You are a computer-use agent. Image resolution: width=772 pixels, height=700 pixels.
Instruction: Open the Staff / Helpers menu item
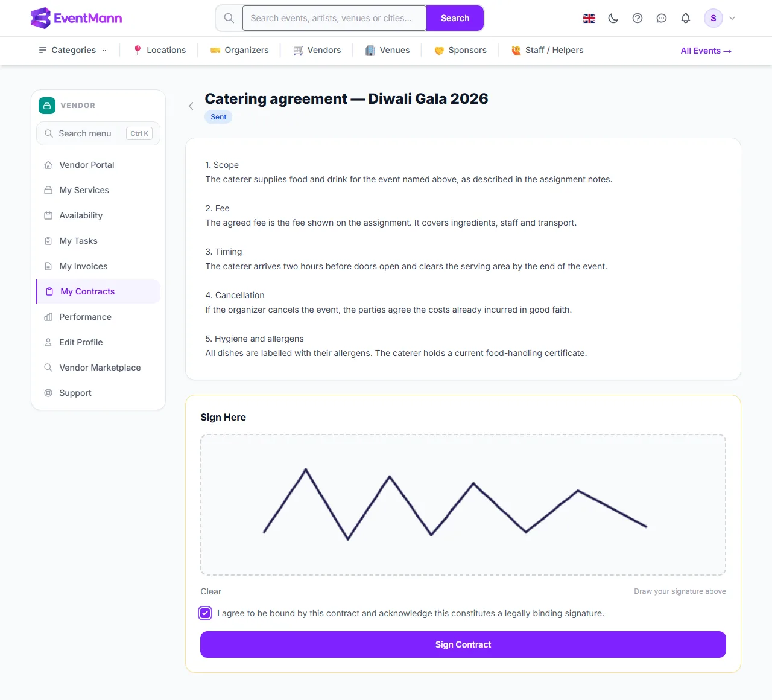548,50
